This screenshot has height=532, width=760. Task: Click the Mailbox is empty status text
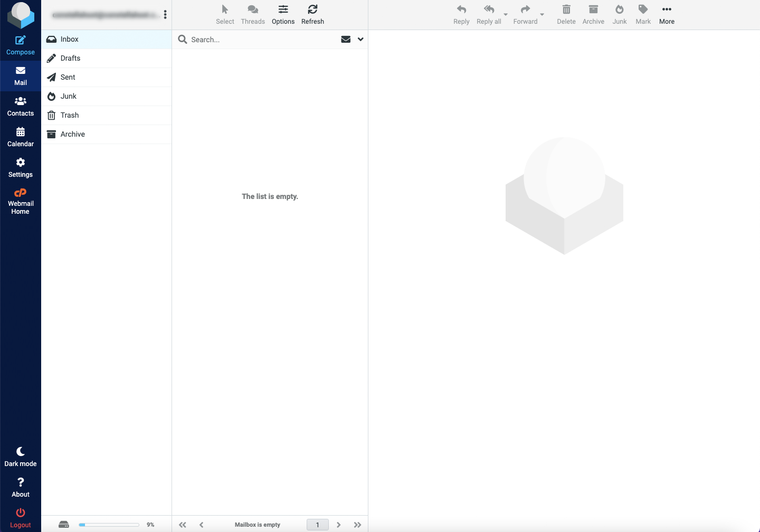pos(258,525)
